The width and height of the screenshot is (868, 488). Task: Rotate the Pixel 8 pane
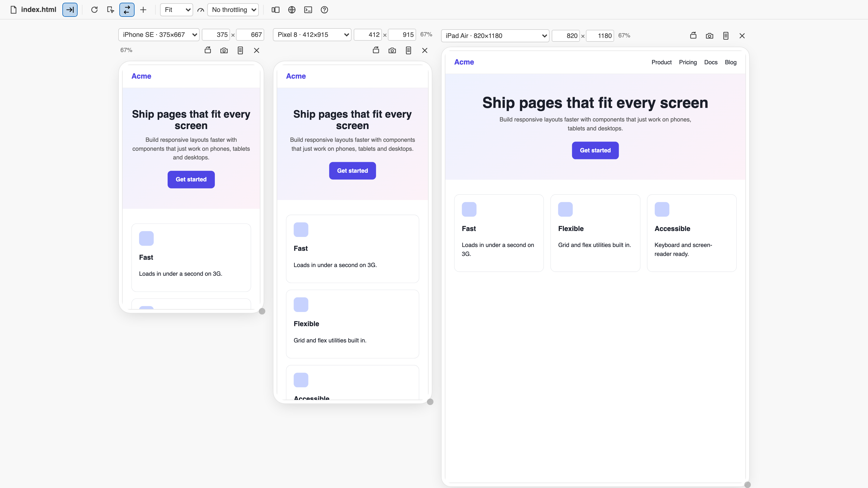pos(376,50)
